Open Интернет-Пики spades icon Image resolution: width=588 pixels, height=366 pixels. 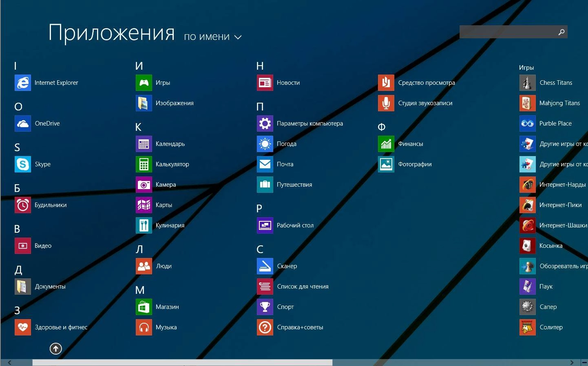(x=528, y=205)
